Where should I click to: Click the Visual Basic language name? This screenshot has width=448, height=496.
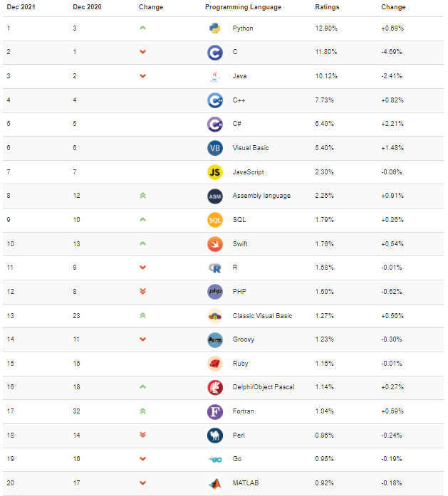pyautogui.click(x=251, y=148)
